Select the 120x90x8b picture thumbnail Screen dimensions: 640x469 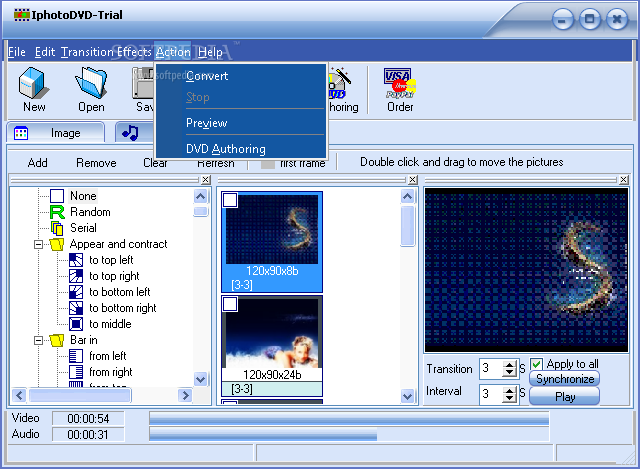pyautogui.click(x=272, y=242)
